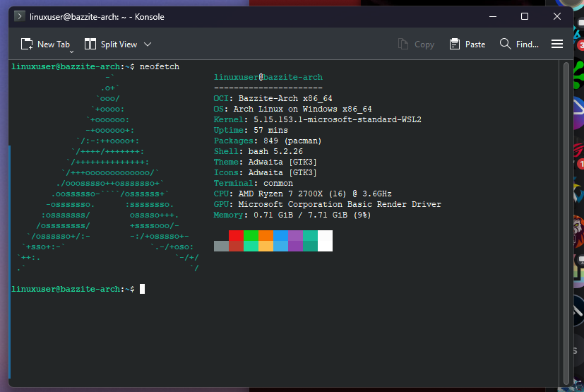Click the Paste toolbar button
This screenshot has height=392, width=584.
[x=467, y=44]
